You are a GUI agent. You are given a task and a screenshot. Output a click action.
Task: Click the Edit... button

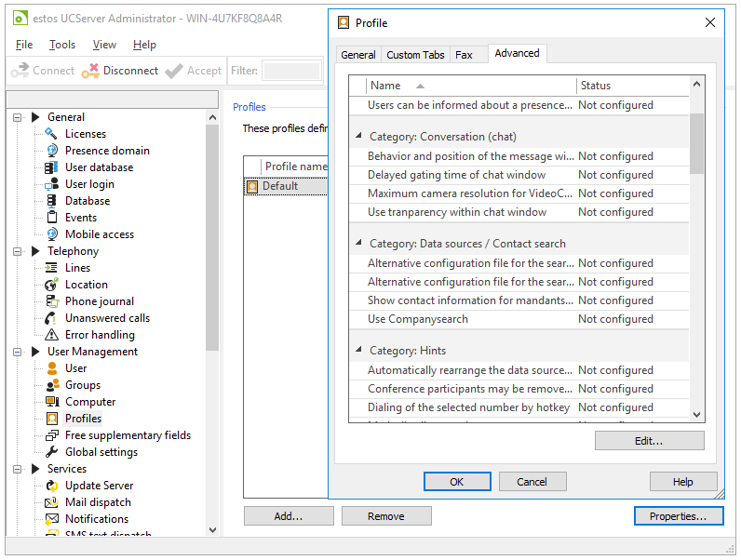[649, 441]
